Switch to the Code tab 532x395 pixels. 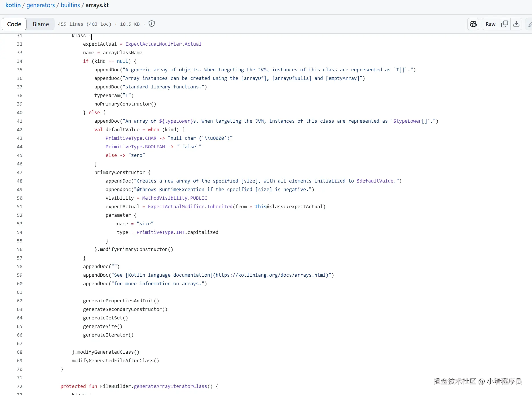pyautogui.click(x=14, y=24)
